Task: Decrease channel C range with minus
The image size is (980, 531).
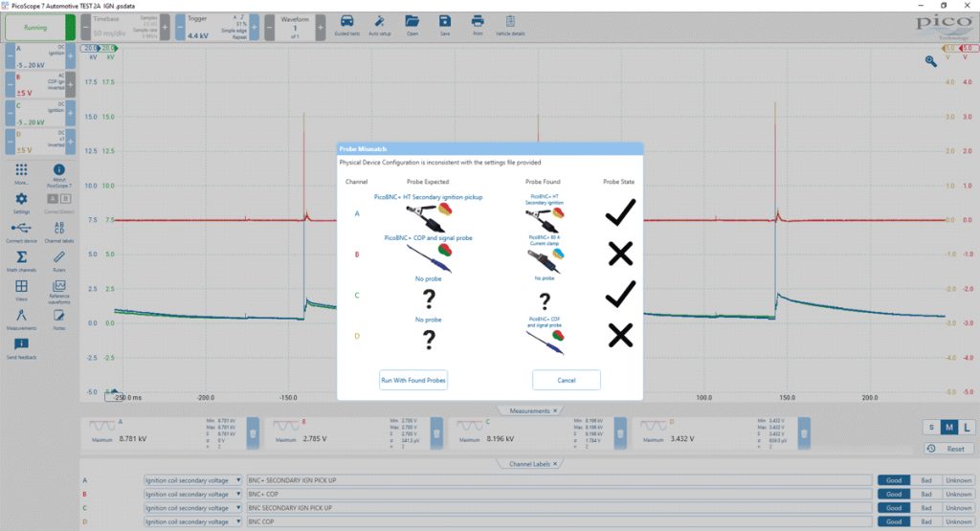Action: [x=10, y=113]
